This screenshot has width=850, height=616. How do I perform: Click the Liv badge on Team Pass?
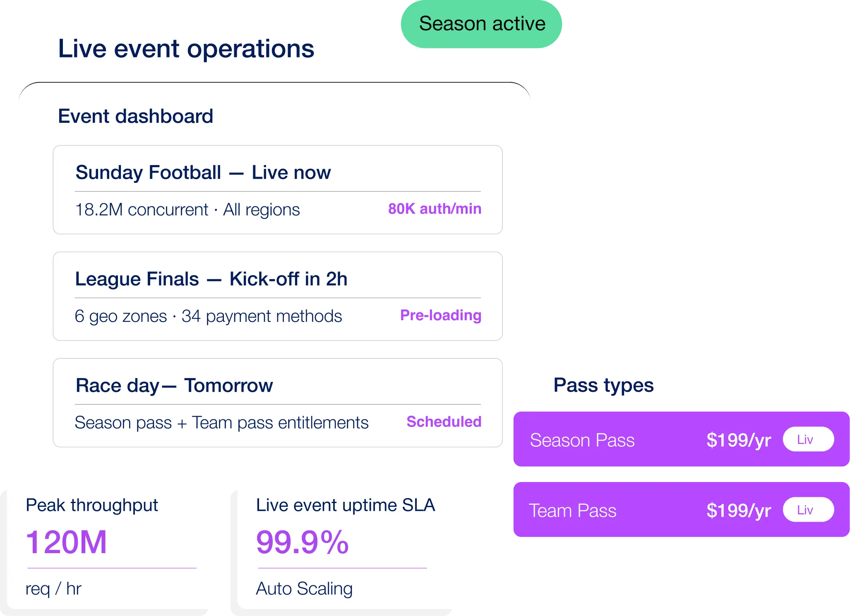coord(808,510)
